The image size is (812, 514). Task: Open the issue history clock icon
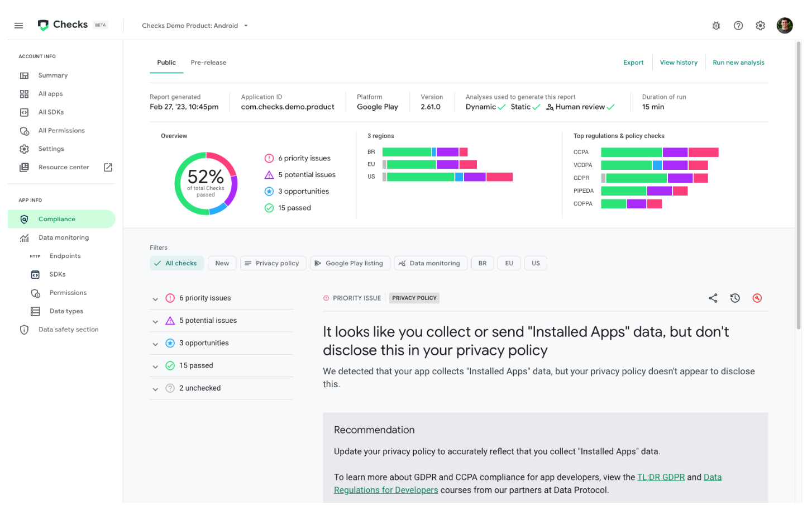pyautogui.click(x=735, y=298)
